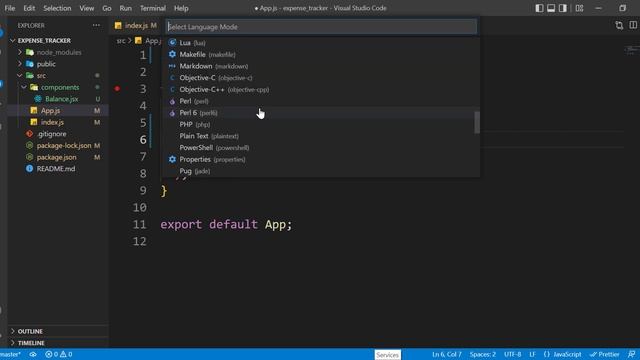Select Perl language mode

pos(320,101)
